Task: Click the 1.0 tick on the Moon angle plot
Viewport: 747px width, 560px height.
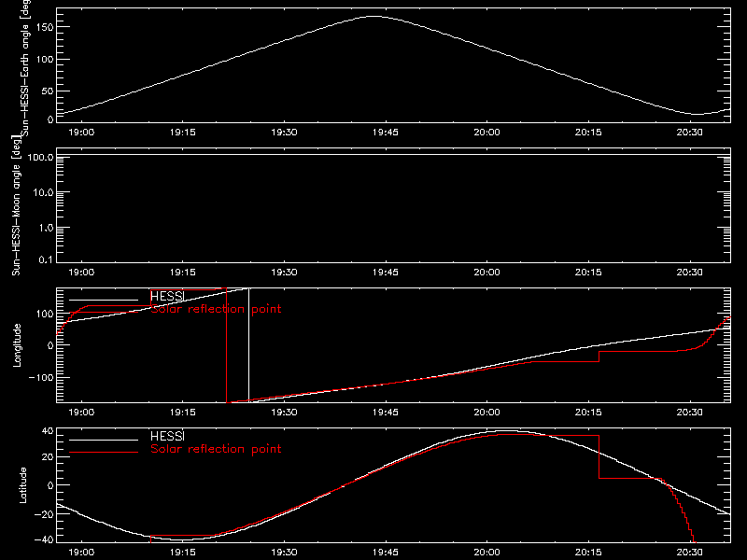Action: pyautogui.click(x=46, y=228)
